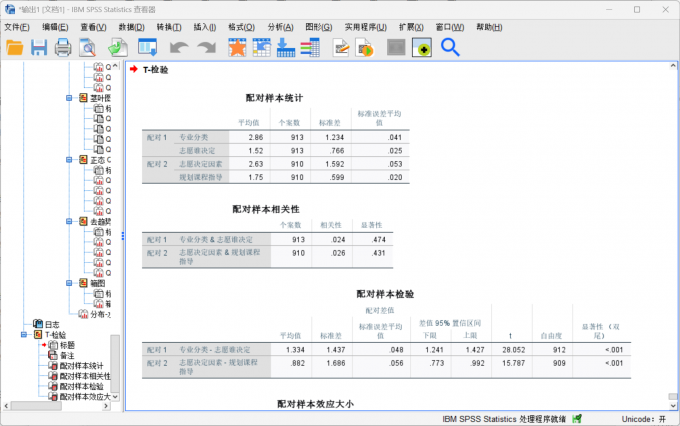The height and width of the screenshot is (426, 680).
Task: Open the 插入(I) menu
Action: [205, 27]
